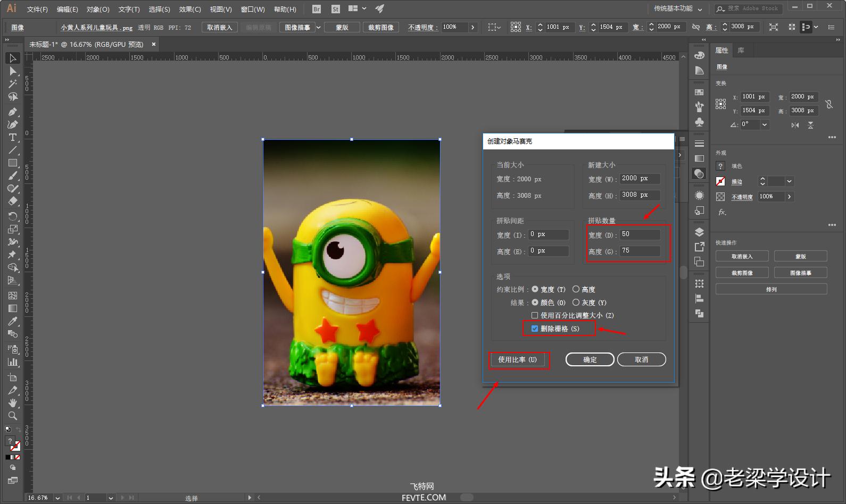Select the Shaper tool
The image size is (846, 504).
pos(13,189)
